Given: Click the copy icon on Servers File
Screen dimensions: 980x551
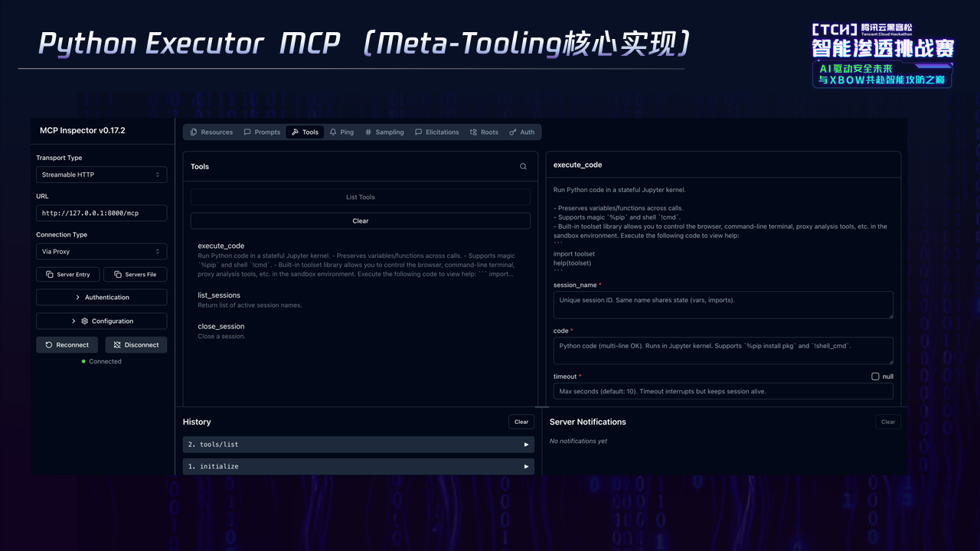Looking at the screenshot, I should 117,275.
